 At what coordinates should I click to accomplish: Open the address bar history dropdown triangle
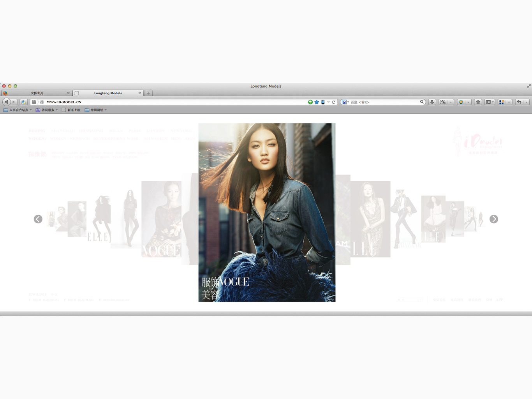[328, 102]
